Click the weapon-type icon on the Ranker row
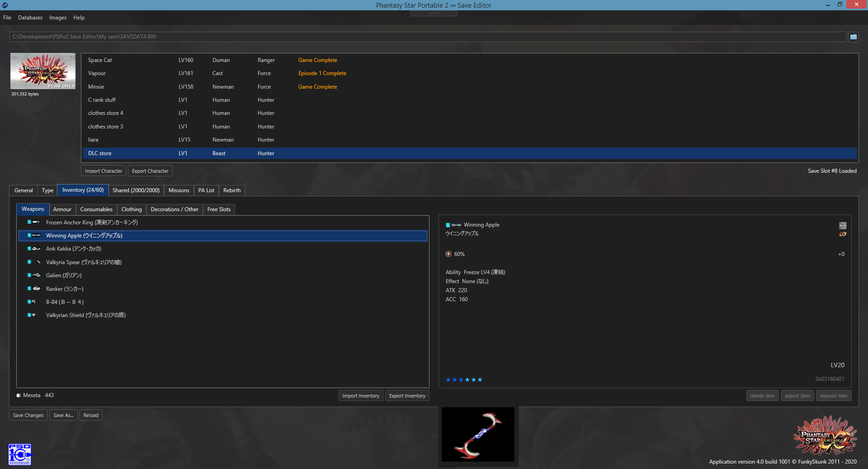Image resolution: width=868 pixels, height=469 pixels. pos(36,289)
